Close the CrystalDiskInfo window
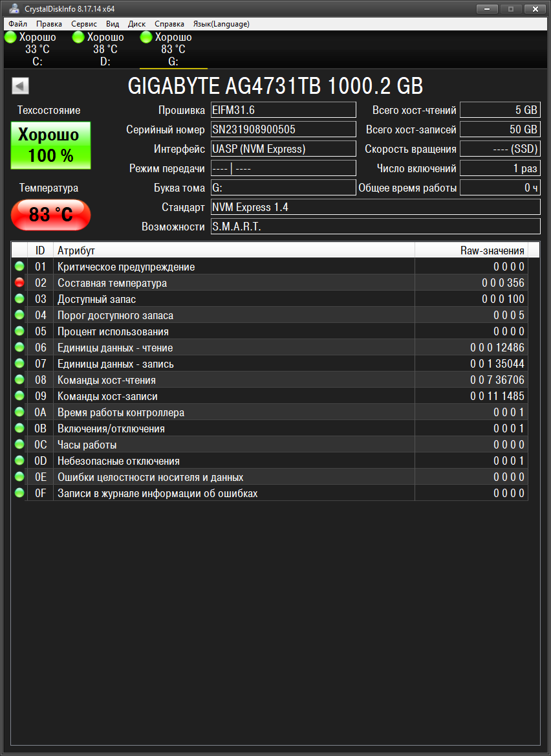551x756 pixels. 535,8
